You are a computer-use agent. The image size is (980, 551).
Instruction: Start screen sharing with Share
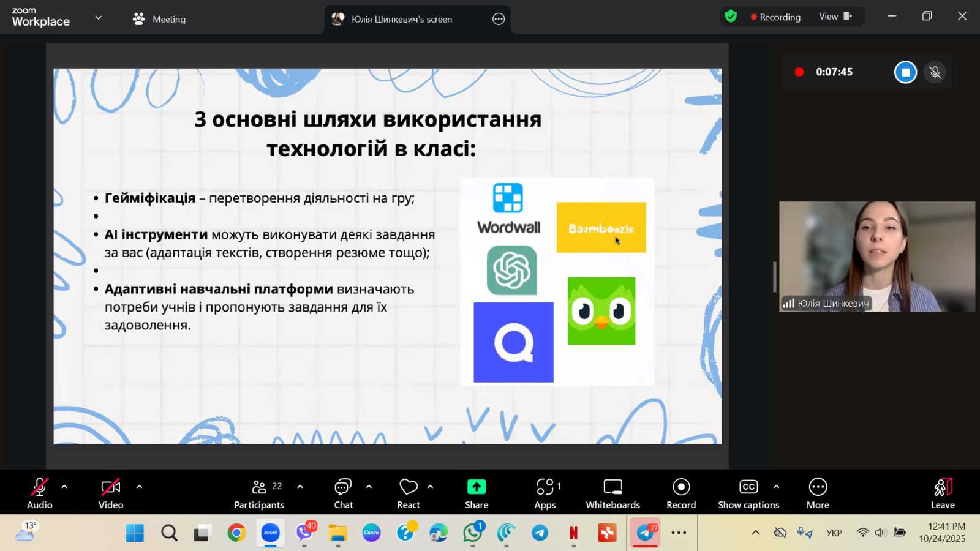(x=476, y=493)
